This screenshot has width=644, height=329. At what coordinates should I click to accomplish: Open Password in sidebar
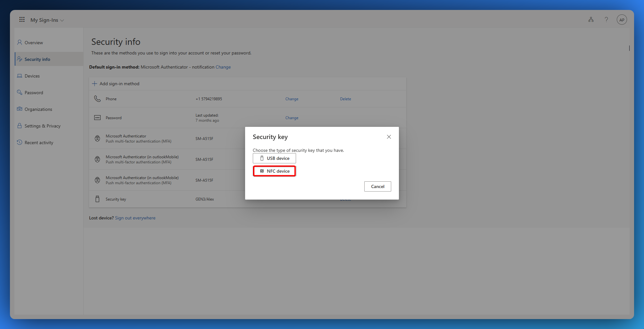point(49,93)
